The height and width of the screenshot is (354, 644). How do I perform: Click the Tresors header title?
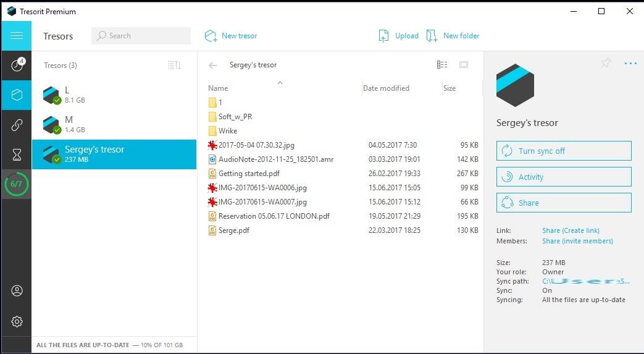click(58, 36)
